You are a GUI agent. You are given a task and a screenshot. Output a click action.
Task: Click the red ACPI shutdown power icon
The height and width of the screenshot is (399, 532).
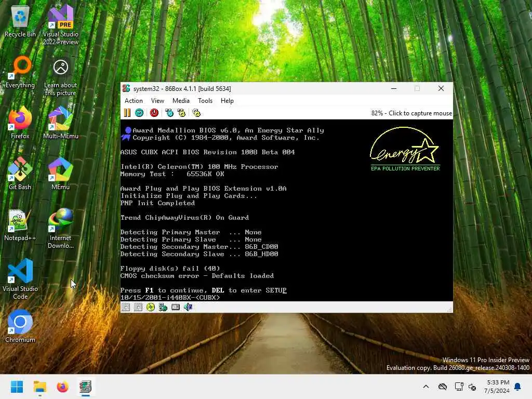tap(154, 113)
